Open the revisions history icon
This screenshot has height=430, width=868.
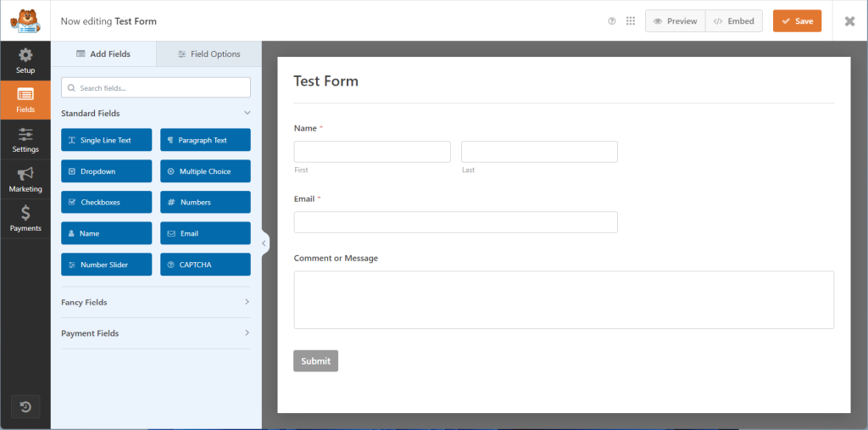tap(25, 407)
